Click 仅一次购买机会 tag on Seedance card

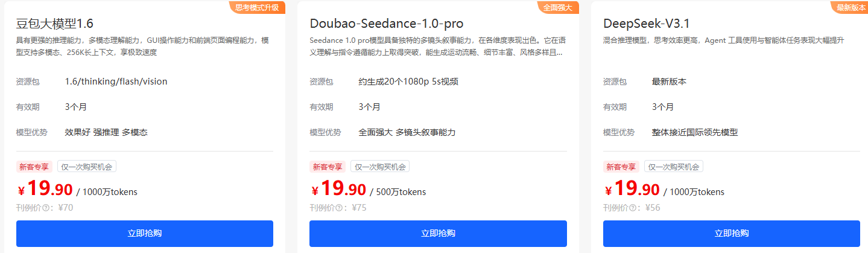click(x=380, y=167)
